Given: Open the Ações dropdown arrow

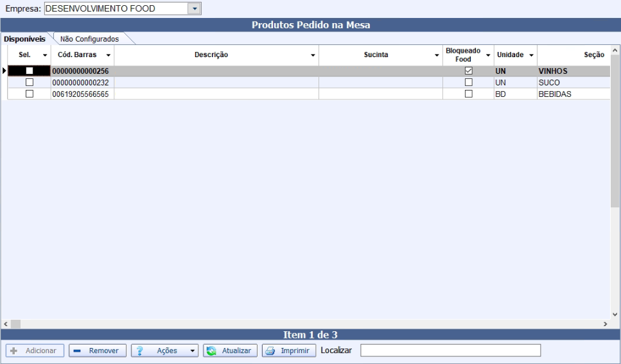Looking at the screenshot, I should [x=193, y=351].
